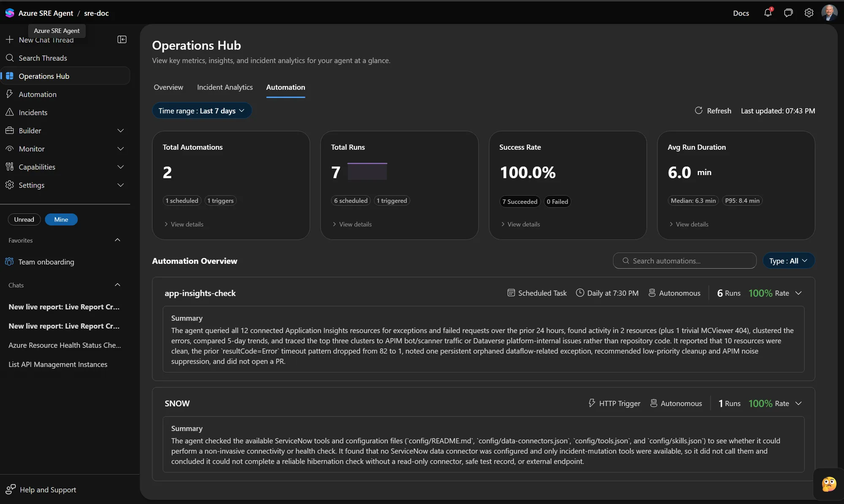Click the HTTP Trigger lightning icon
This screenshot has height=504, width=844.
pos(592,403)
